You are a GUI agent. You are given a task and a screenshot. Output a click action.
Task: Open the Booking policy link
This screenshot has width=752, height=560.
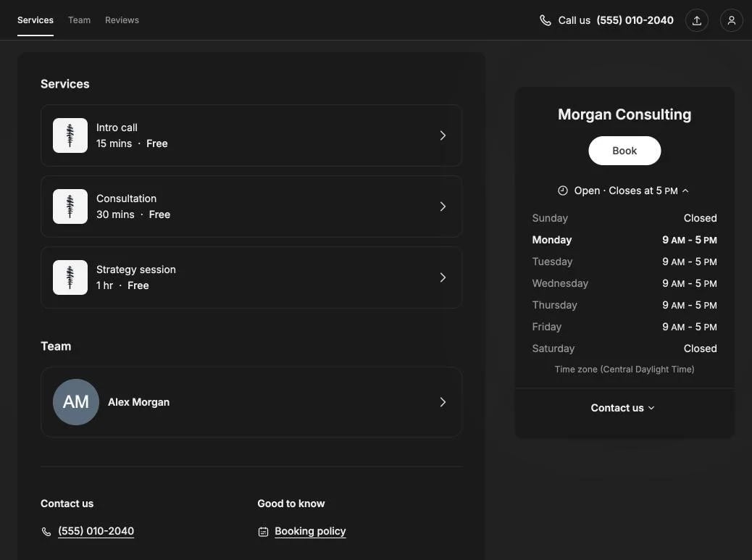[310, 531]
